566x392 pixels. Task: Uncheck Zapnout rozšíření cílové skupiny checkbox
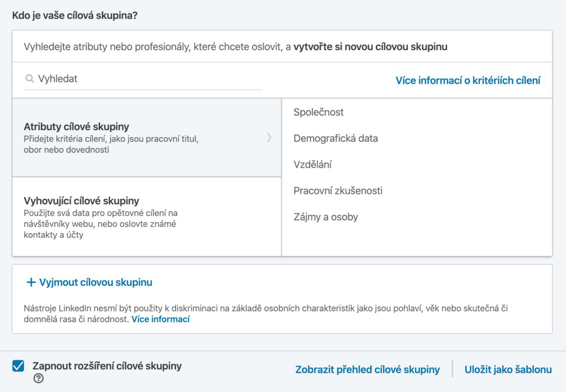tap(18, 366)
